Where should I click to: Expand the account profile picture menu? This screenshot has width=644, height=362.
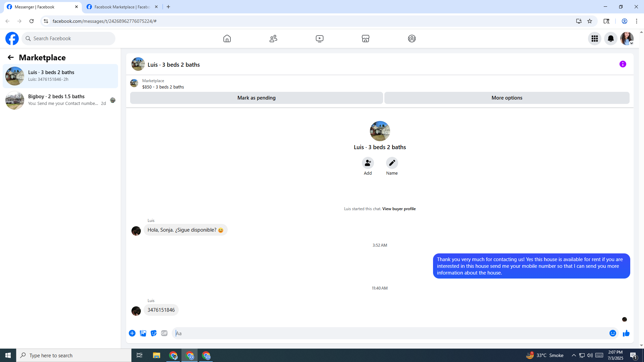point(627,39)
